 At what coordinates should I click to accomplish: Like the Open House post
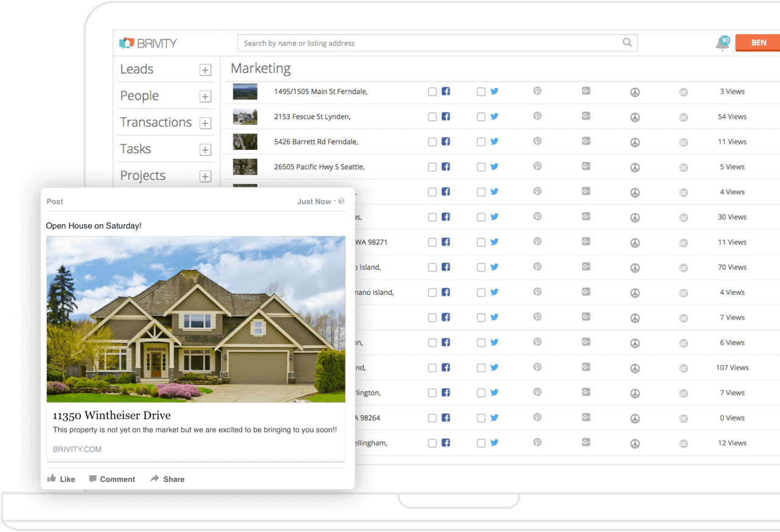(x=61, y=479)
